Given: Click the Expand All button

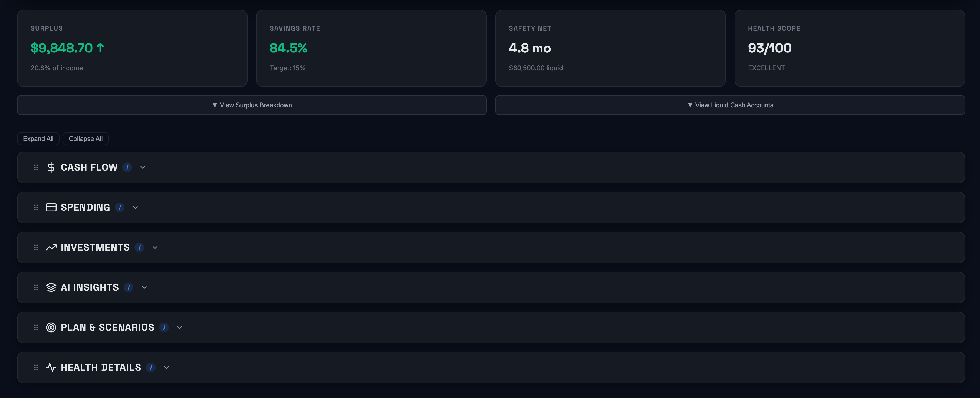Looking at the screenshot, I should point(38,138).
